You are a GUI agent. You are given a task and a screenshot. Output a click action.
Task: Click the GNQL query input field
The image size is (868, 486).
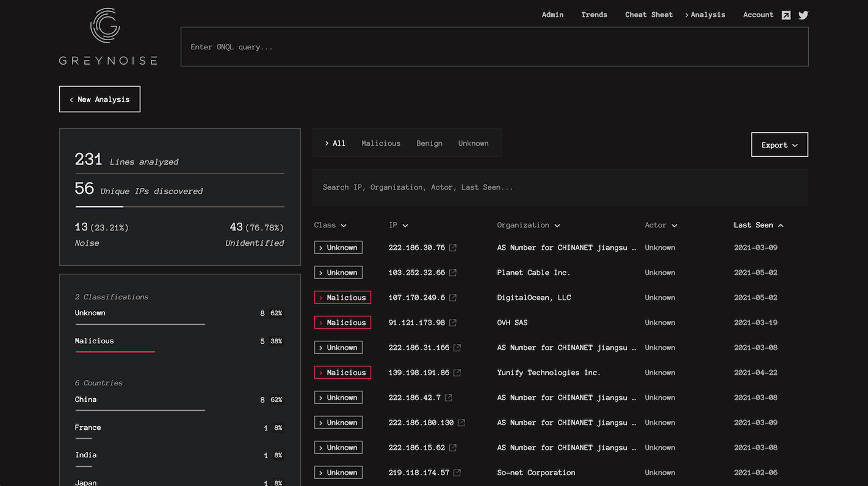click(x=494, y=47)
